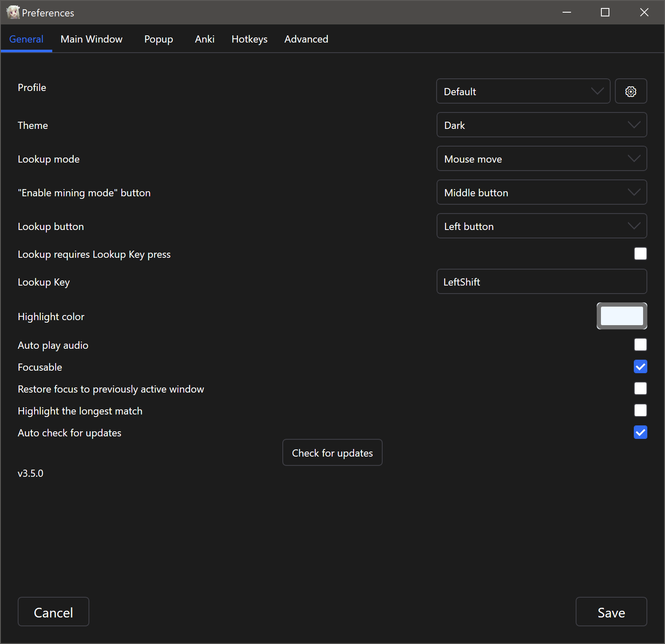Open the Theme dropdown
The height and width of the screenshot is (644, 665).
541,125
